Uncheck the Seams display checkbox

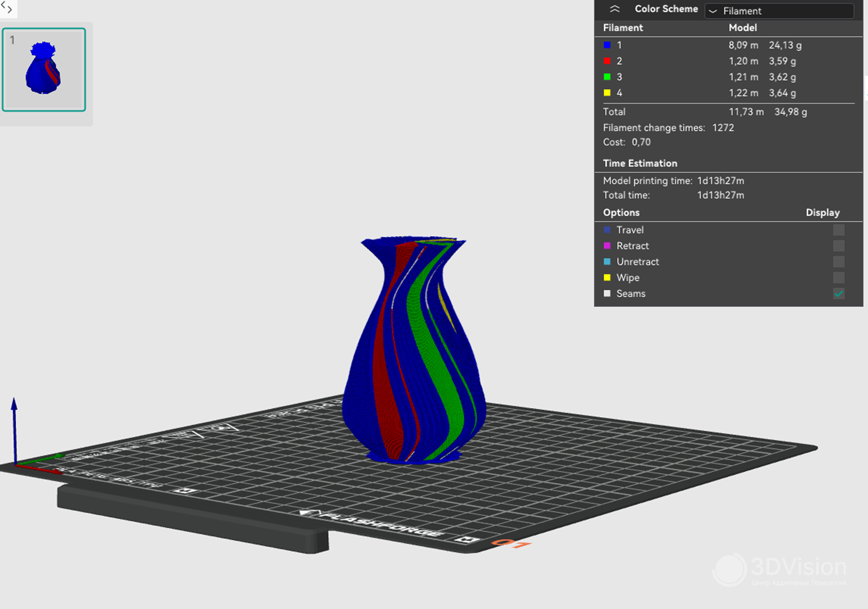pyautogui.click(x=838, y=294)
